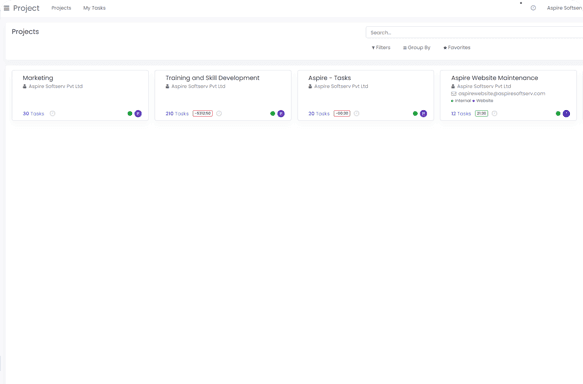Click activity clock icon on Training card
This screenshot has width=583, height=384.
pos(219,113)
